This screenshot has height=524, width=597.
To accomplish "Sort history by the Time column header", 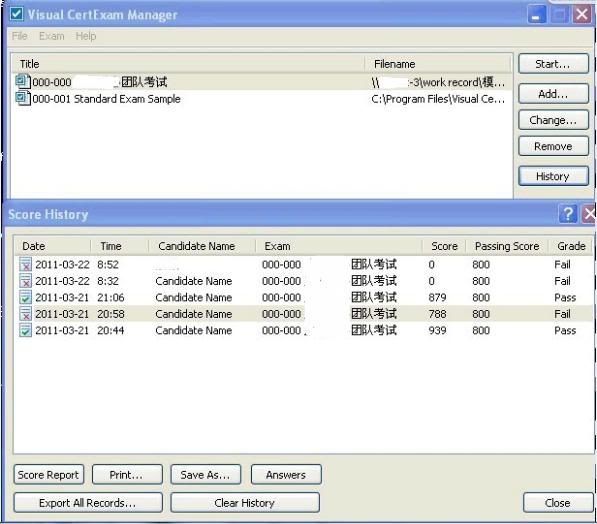I will tap(119, 246).
